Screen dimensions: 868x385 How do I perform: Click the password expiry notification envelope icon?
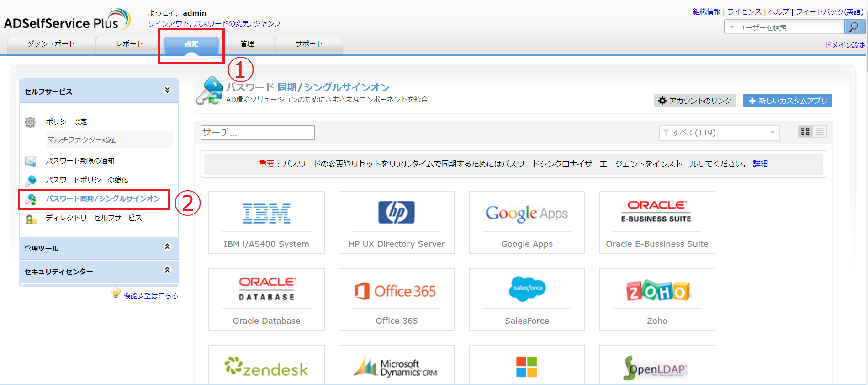click(31, 161)
